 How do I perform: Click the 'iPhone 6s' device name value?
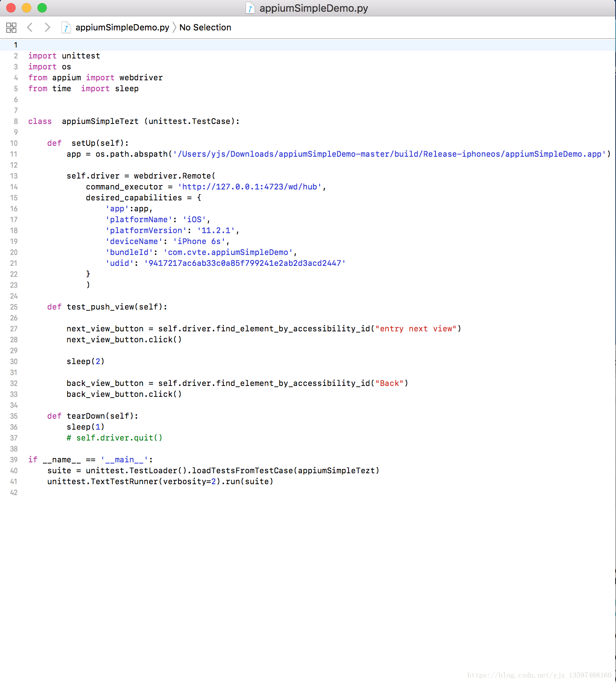[199, 241]
